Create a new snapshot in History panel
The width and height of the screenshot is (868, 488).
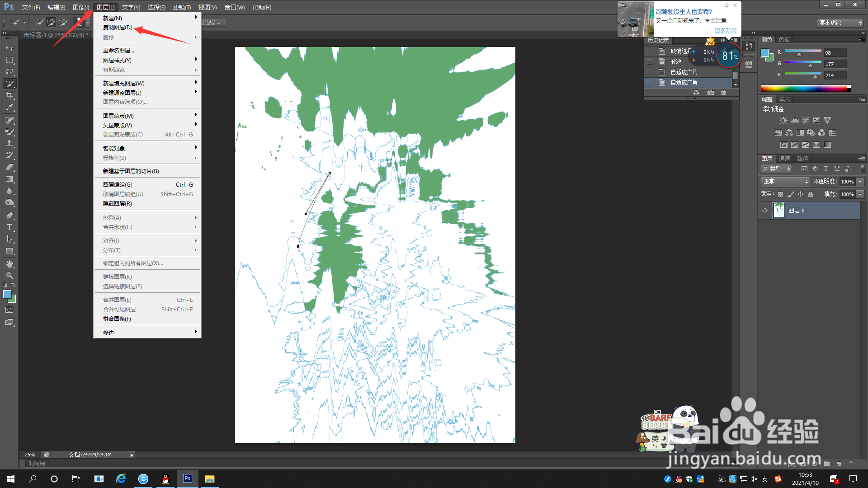click(711, 93)
